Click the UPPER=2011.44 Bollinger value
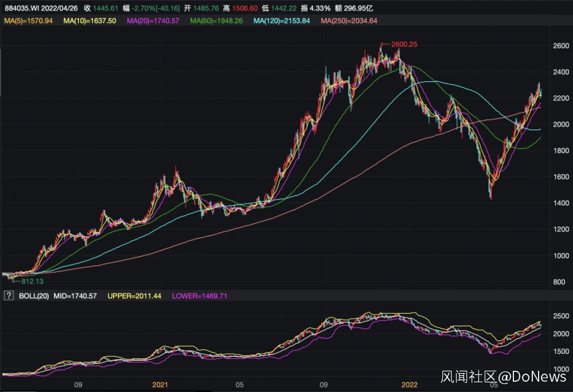 click(134, 296)
